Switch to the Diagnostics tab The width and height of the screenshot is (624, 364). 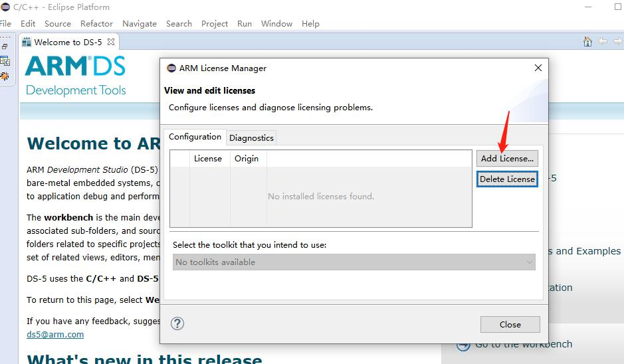(x=251, y=137)
